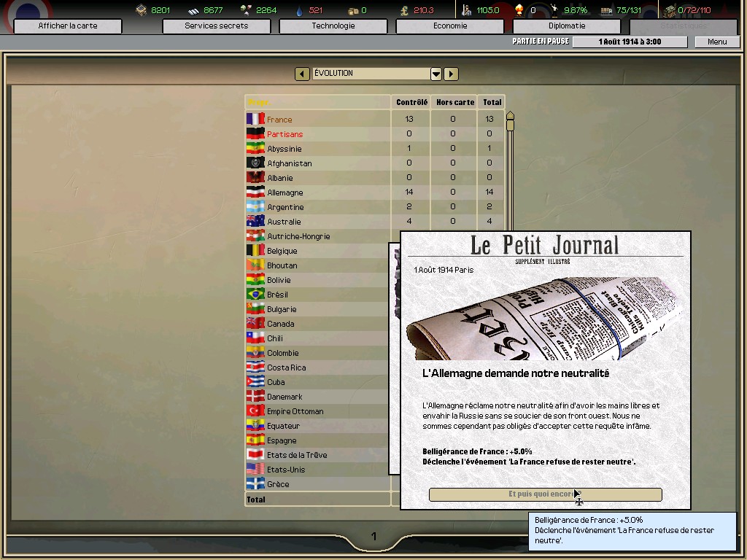Select the 'Equateur' country name
747x560 pixels.
tap(284, 426)
